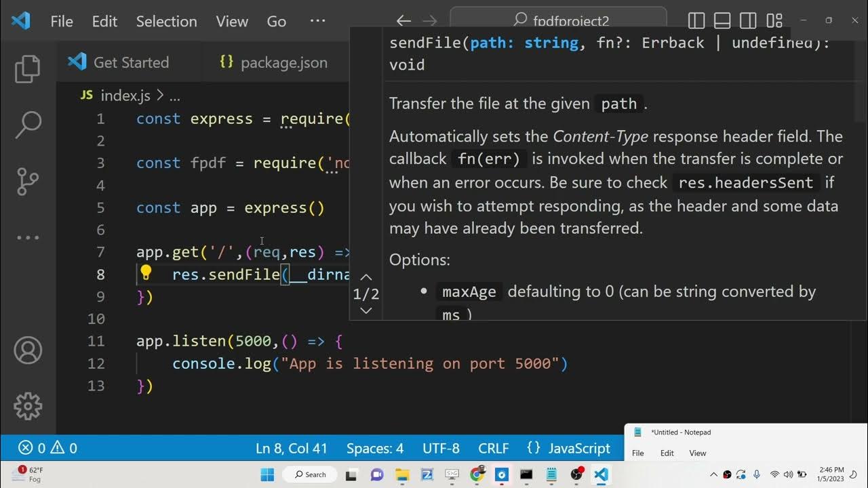Toggle the primary side bar layout button

pyautogui.click(x=696, y=21)
